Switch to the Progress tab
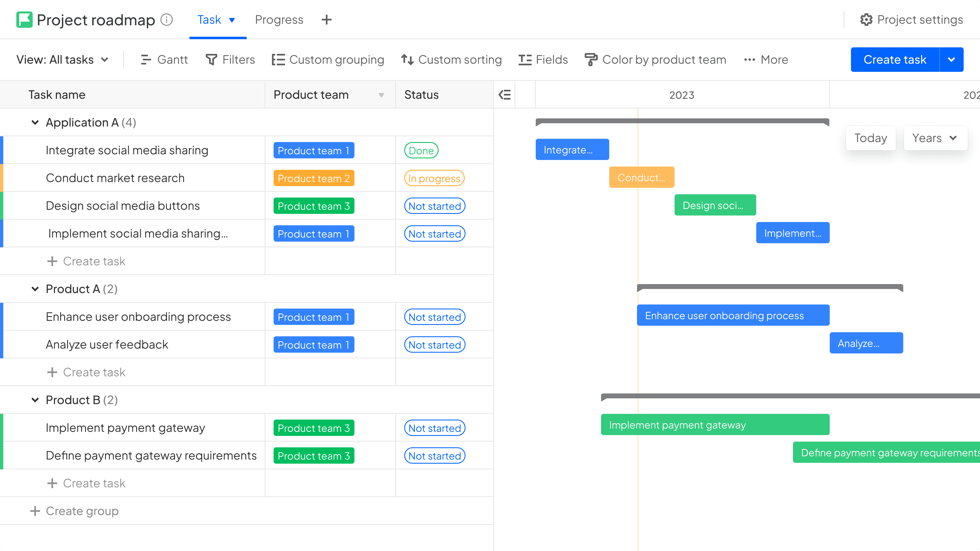The width and height of the screenshot is (980, 551). [x=279, y=20]
